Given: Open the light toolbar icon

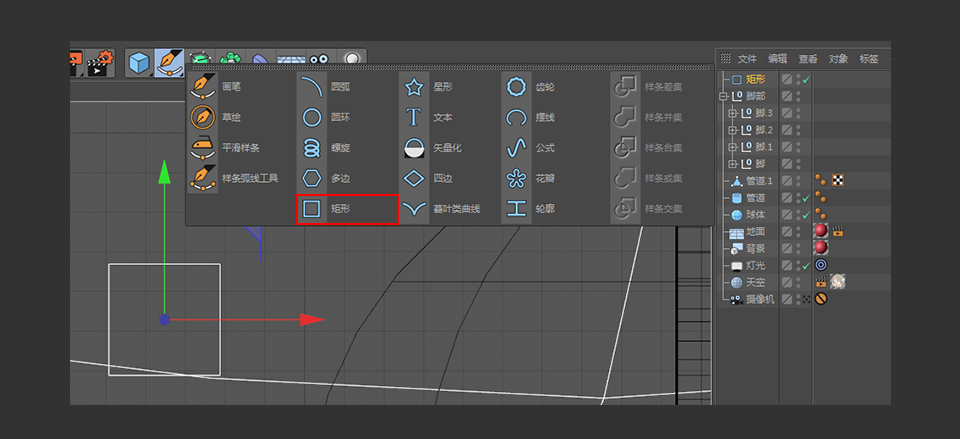Looking at the screenshot, I should (x=351, y=58).
